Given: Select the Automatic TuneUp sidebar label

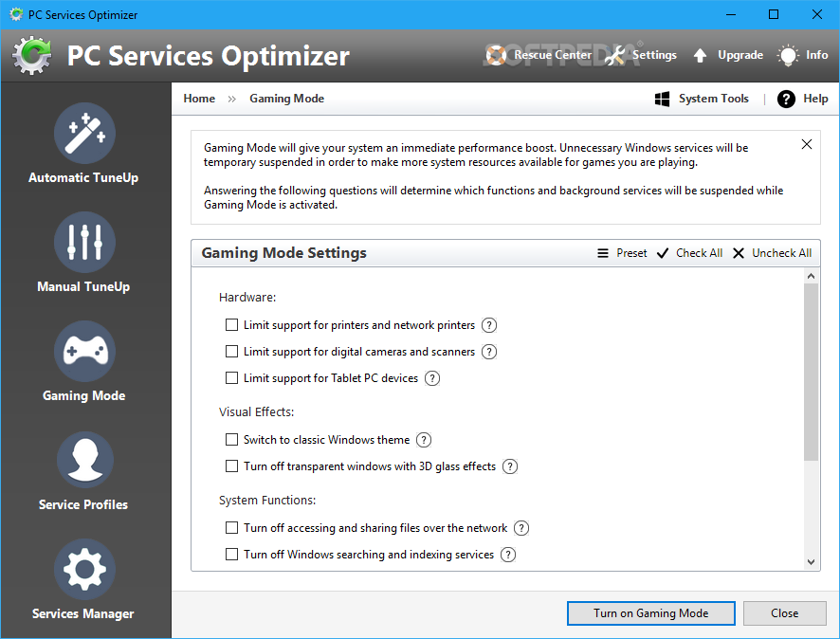Looking at the screenshot, I should (83, 178).
